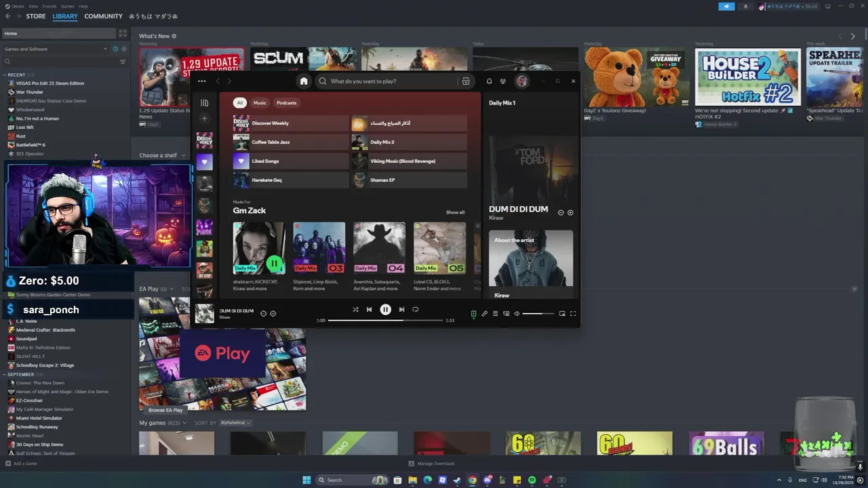Open Steam View menu
The height and width of the screenshot is (488, 868).
33,6
